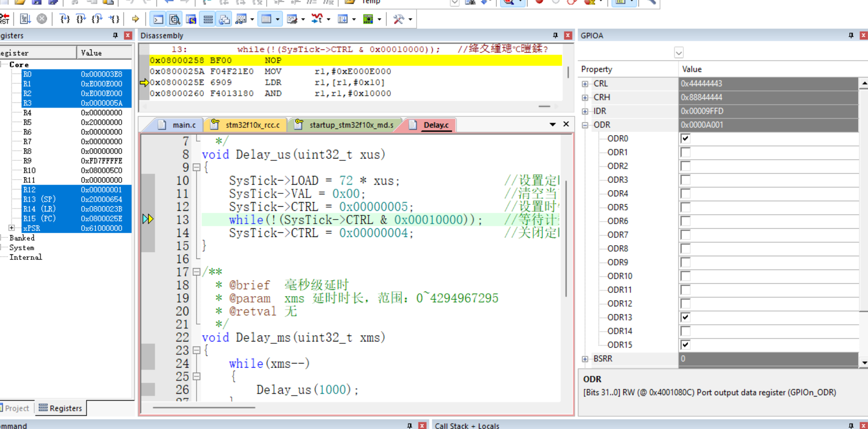Viewport: 868px width, 429px height.
Task: Click the Stop execution toolbar icon
Action: click(42, 19)
